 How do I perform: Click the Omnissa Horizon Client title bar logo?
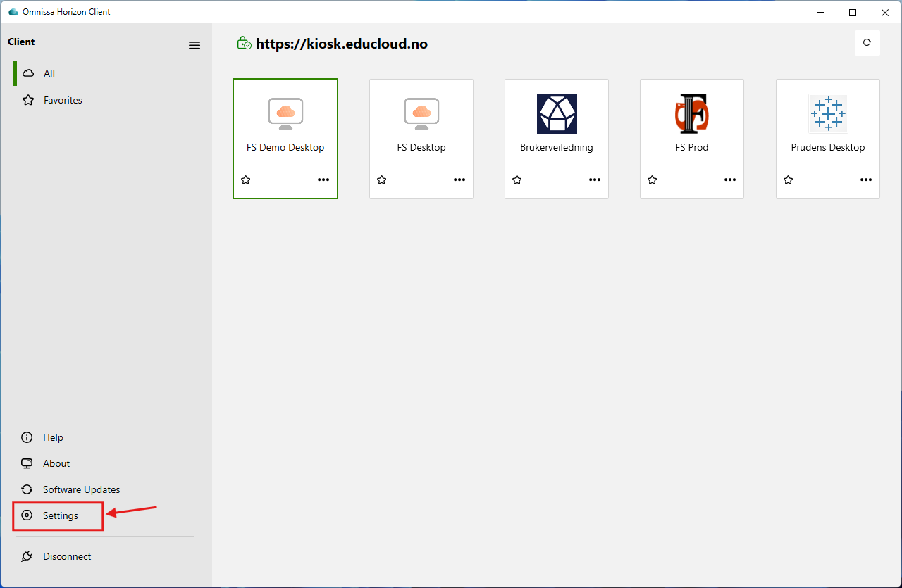[13, 12]
